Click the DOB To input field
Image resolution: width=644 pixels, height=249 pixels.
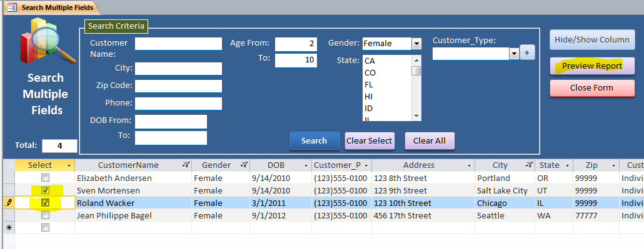pyautogui.click(x=171, y=138)
